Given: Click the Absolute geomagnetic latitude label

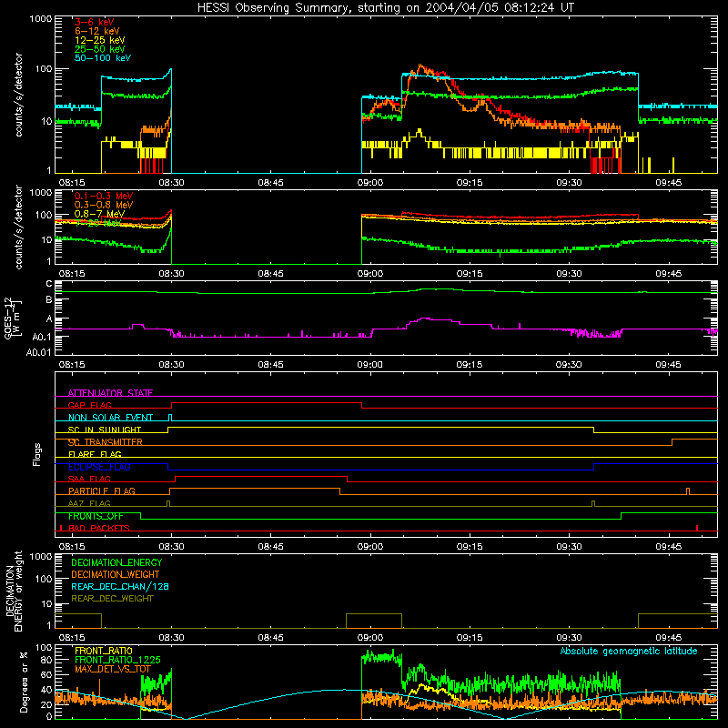Looking at the screenshot, I should click(629, 651).
